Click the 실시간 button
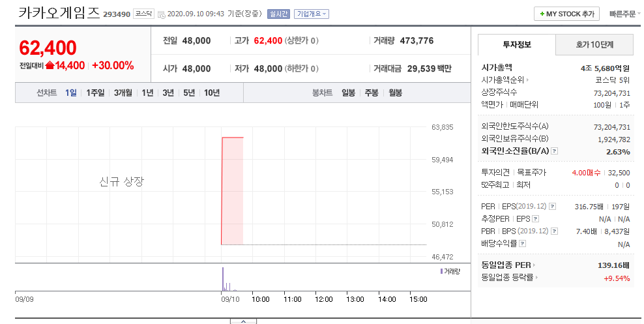 tap(278, 14)
